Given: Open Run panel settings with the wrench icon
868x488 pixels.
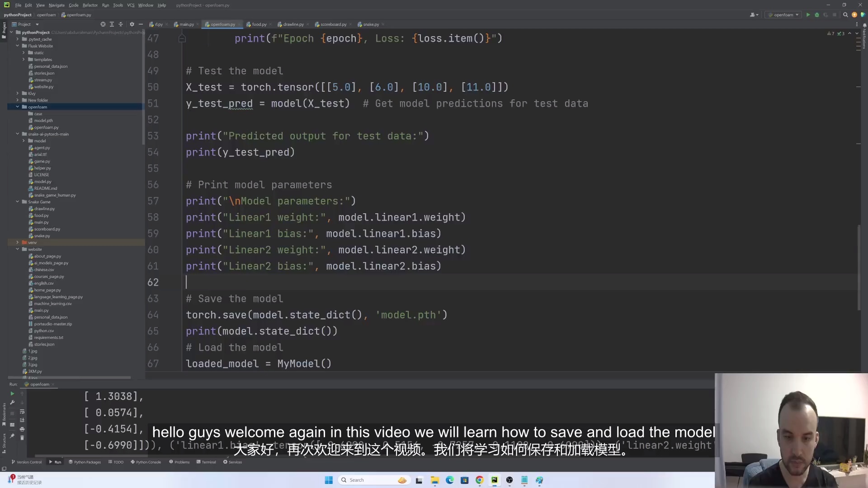Looking at the screenshot, I should [x=12, y=402].
